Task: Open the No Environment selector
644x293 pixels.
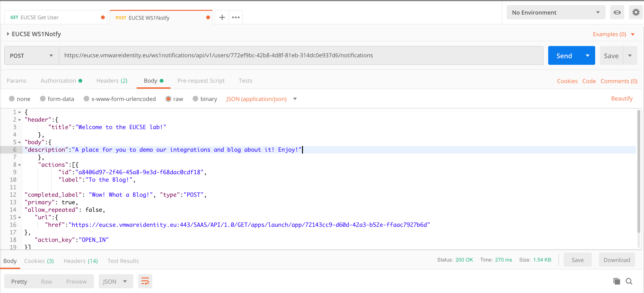Action: tap(556, 12)
